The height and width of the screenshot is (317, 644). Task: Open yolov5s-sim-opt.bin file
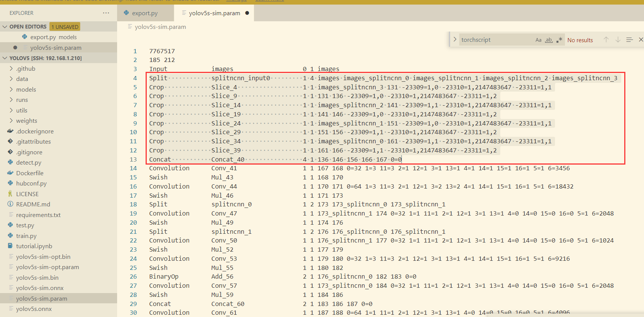(x=59, y=257)
